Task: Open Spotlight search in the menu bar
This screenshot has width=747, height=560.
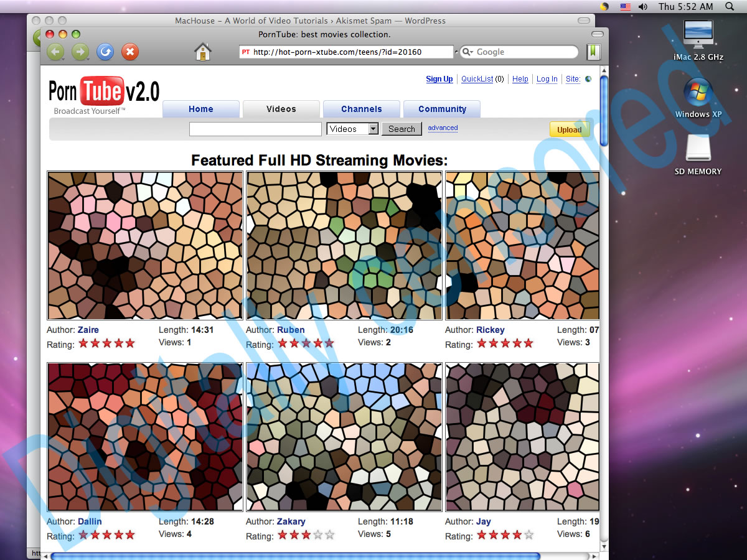Action: coord(730,6)
